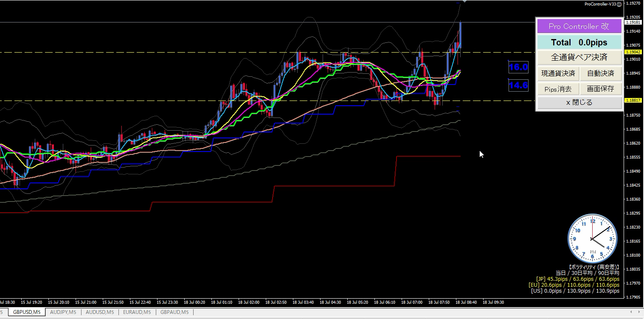This screenshot has height=319, width=644.
Task: Click the smiley icon beside ProController-V33
Action: click(x=619, y=4)
